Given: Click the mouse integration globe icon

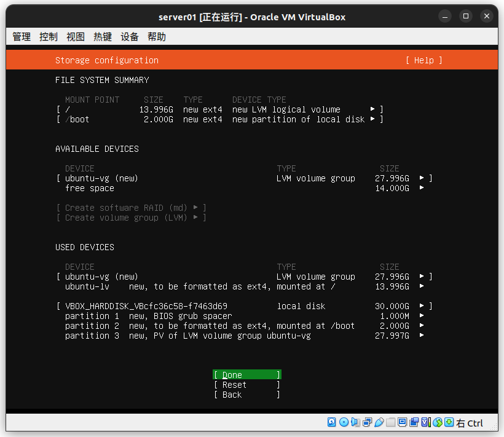Looking at the screenshot, I should coord(438,422).
